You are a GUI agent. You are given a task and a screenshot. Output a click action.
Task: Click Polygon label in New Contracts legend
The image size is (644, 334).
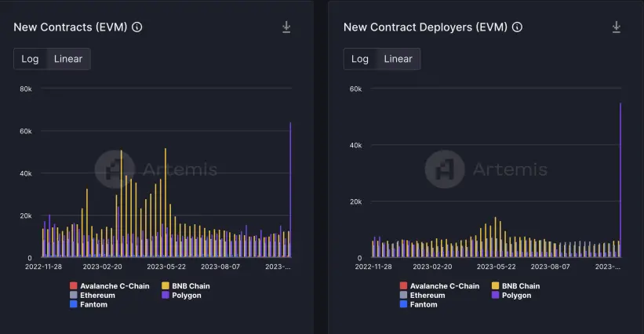[187, 296]
